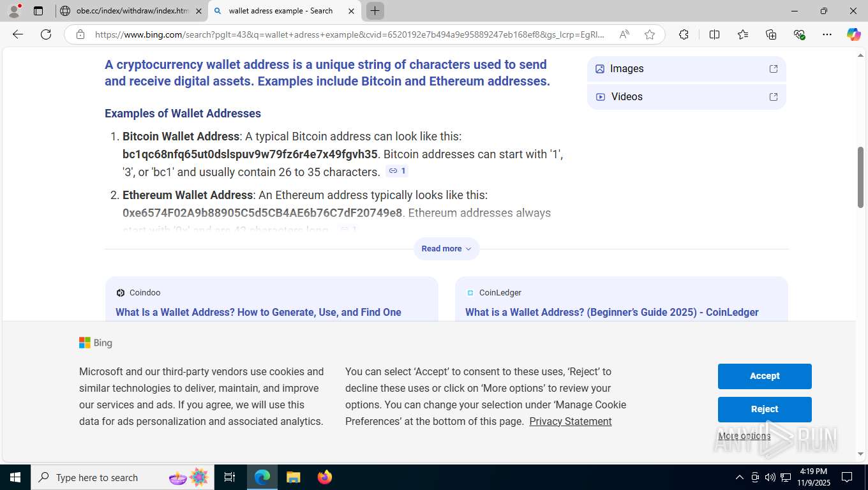The width and height of the screenshot is (868, 490).
Task: Switch to the wallet adress example tab
Action: pyautogui.click(x=280, y=11)
